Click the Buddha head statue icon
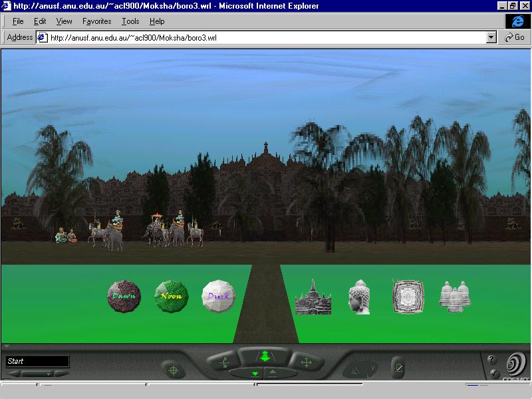Image resolution: width=532 pixels, height=399 pixels. click(x=359, y=297)
